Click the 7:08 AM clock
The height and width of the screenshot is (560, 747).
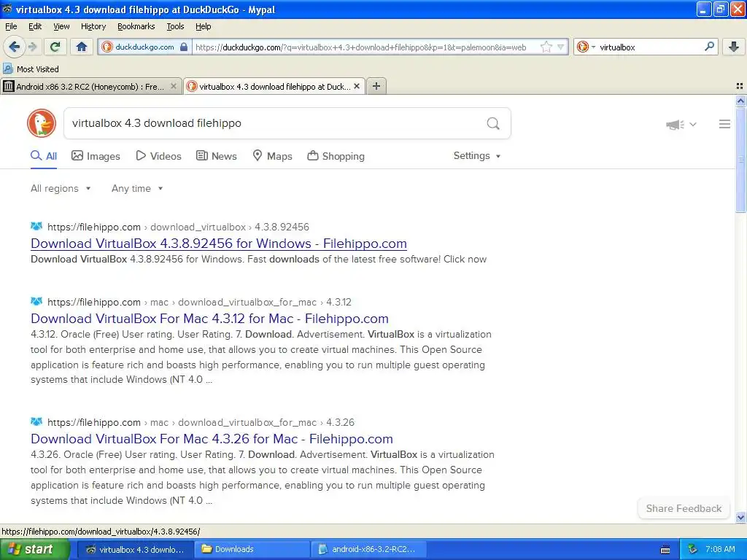[x=720, y=550]
